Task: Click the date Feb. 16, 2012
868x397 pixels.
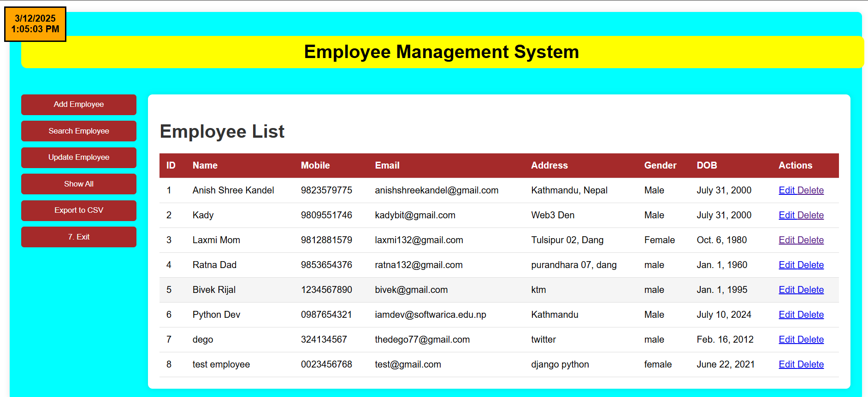Action: coord(725,339)
